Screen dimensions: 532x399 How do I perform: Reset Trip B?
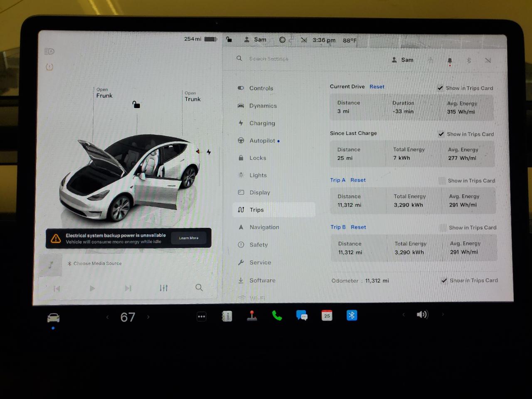click(x=358, y=227)
